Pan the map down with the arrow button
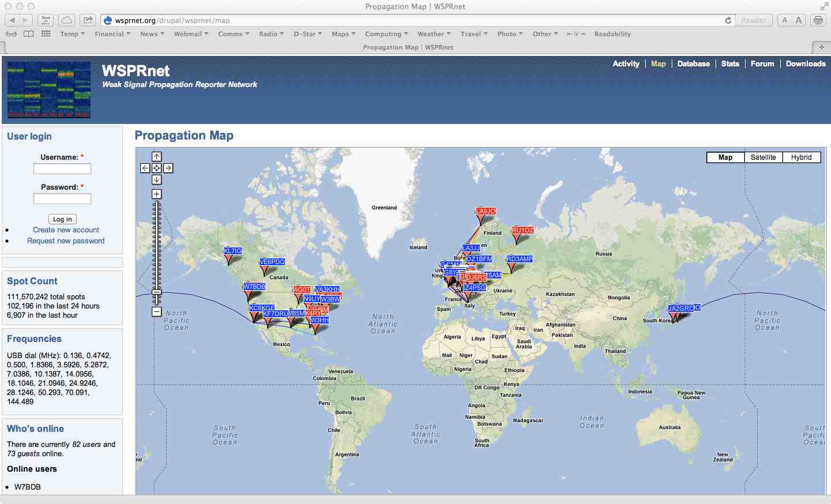 pyautogui.click(x=156, y=180)
